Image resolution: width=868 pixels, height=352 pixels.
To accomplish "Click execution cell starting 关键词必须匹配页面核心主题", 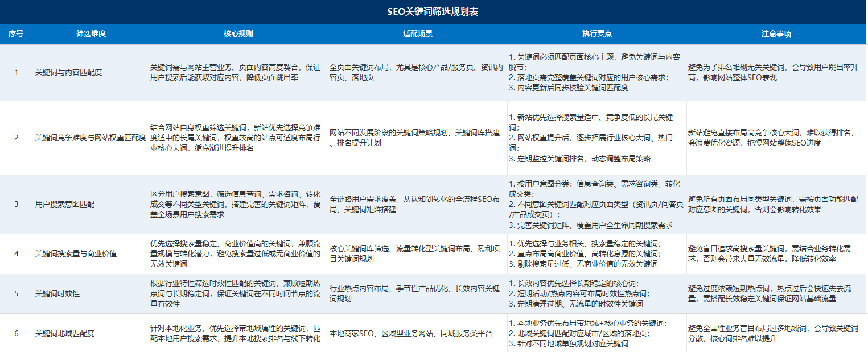I will point(597,73).
